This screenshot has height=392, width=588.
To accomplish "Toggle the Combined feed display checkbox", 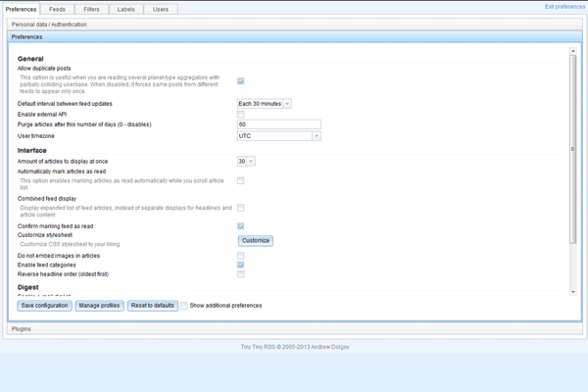I will [x=241, y=208].
